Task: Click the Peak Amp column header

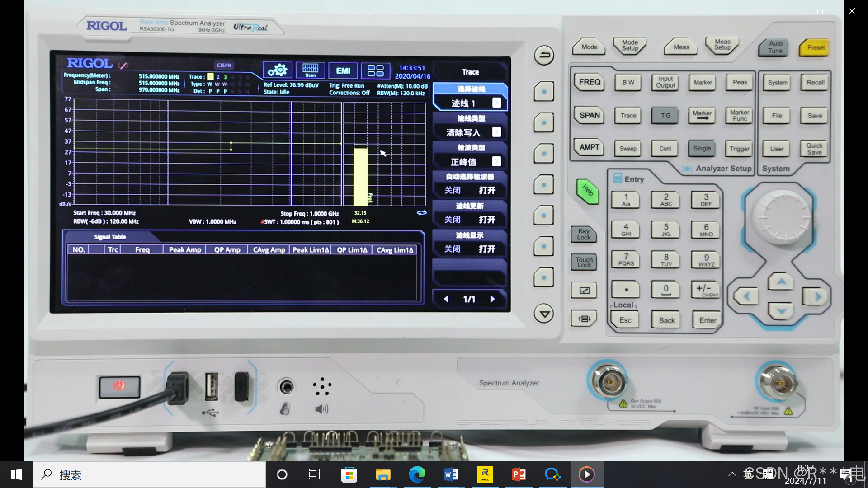Action: 184,250
